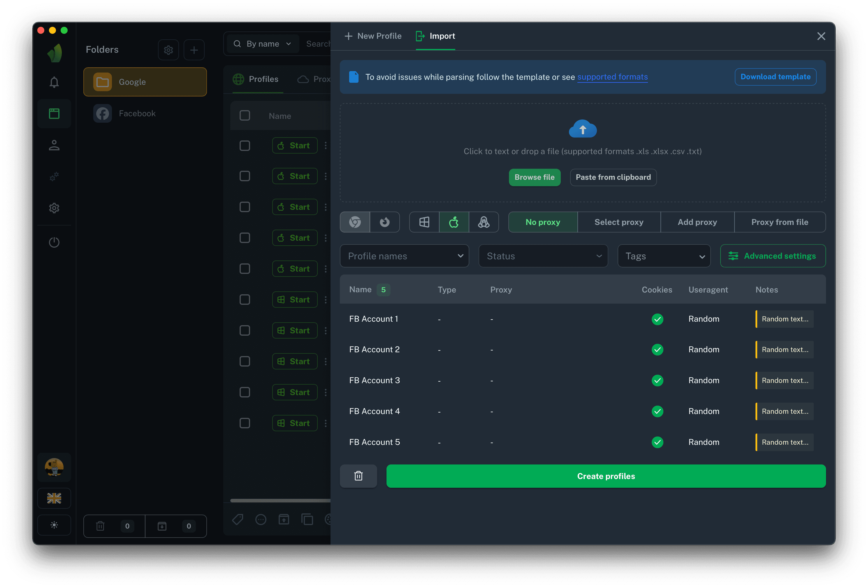Select the Chrome browser icon

coord(355,222)
